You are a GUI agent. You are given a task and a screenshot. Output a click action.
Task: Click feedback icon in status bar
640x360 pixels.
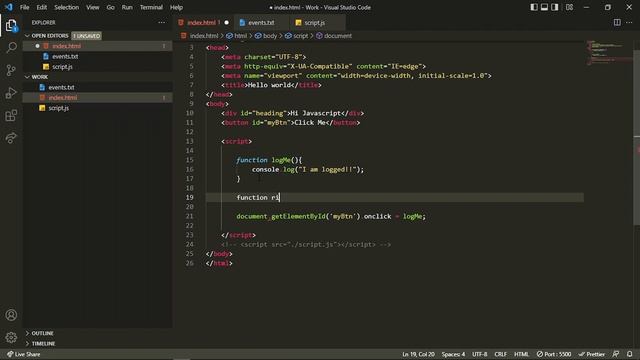[616, 354]
